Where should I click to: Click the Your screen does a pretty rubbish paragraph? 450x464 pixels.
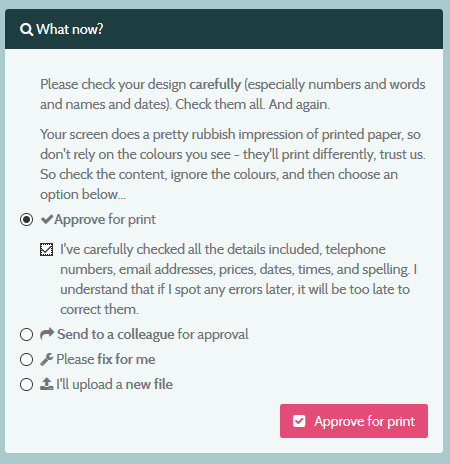[x=233, y=164]
